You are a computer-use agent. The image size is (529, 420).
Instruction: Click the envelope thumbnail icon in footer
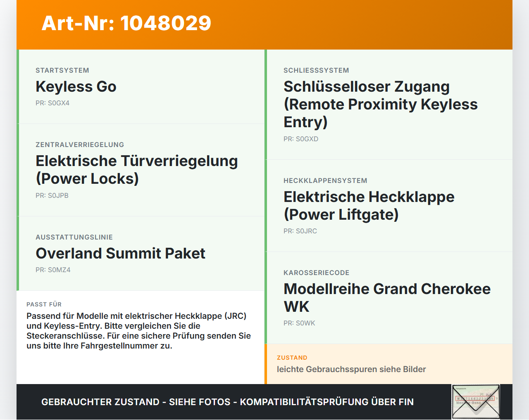[476, 402]
